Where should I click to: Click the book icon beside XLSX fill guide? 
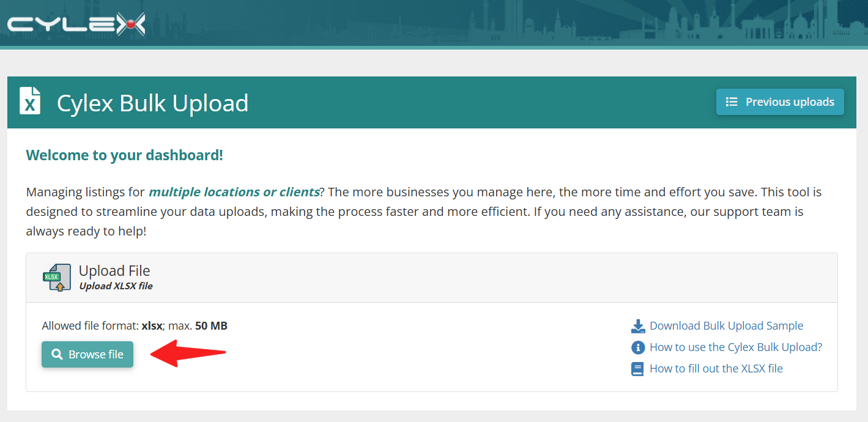(x=638, y=369)
